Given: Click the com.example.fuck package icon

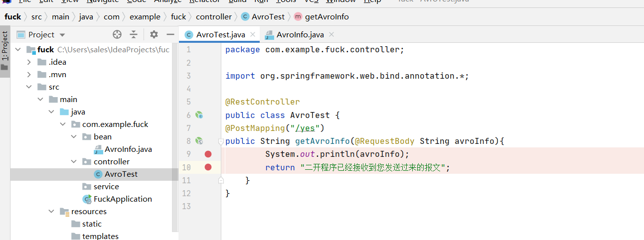Looking at the screenshot, I should 76,124.
